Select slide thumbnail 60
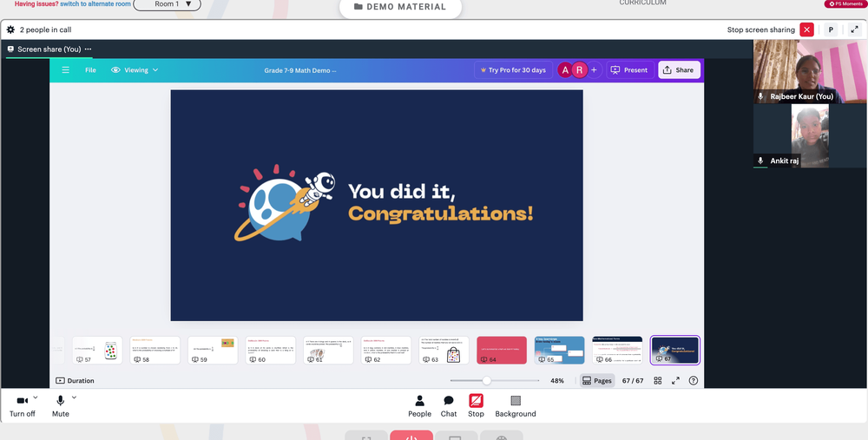The width and height of the screenshot is (868, 440). (x=271, y=351)
